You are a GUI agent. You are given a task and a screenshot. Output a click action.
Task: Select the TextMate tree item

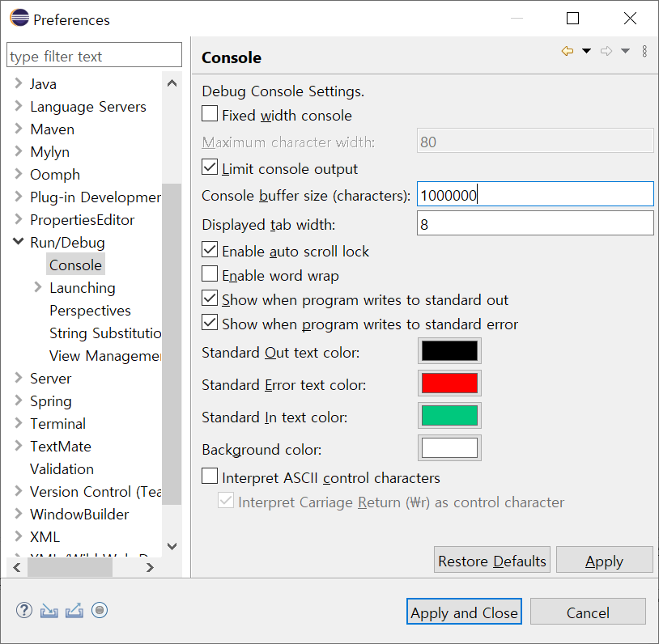[x=61, y=446]
